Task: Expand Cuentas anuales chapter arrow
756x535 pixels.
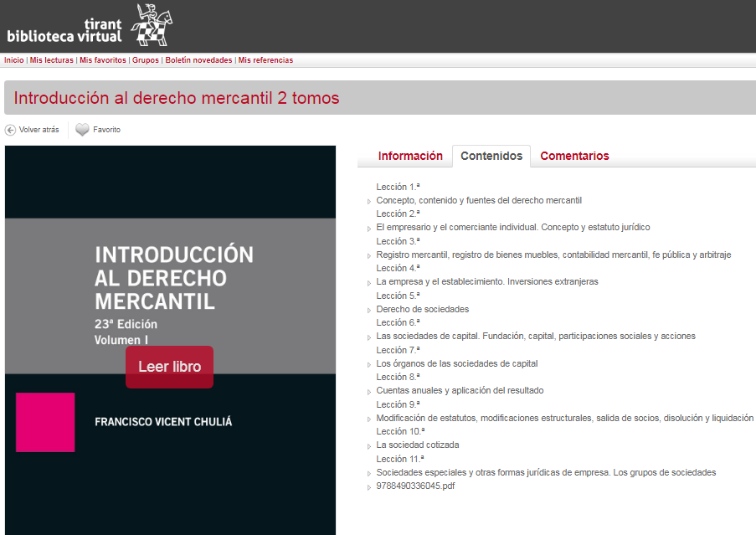Action: [369, 393]
